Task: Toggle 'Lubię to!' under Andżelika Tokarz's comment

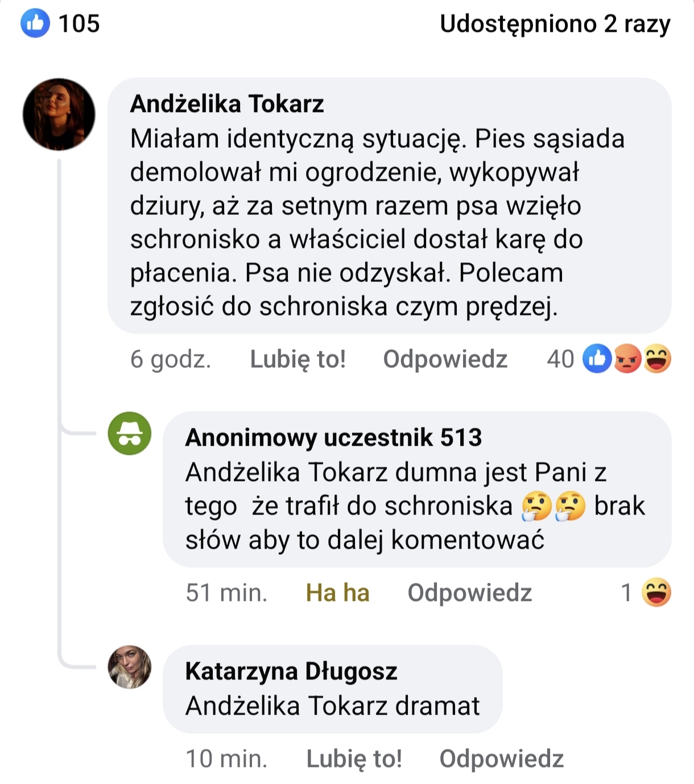Action: click(298, 359)
